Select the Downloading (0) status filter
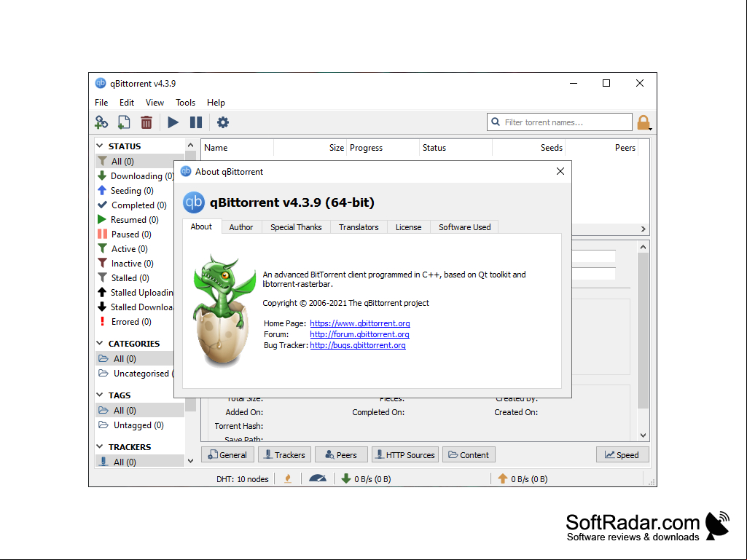 coord(136,176)
